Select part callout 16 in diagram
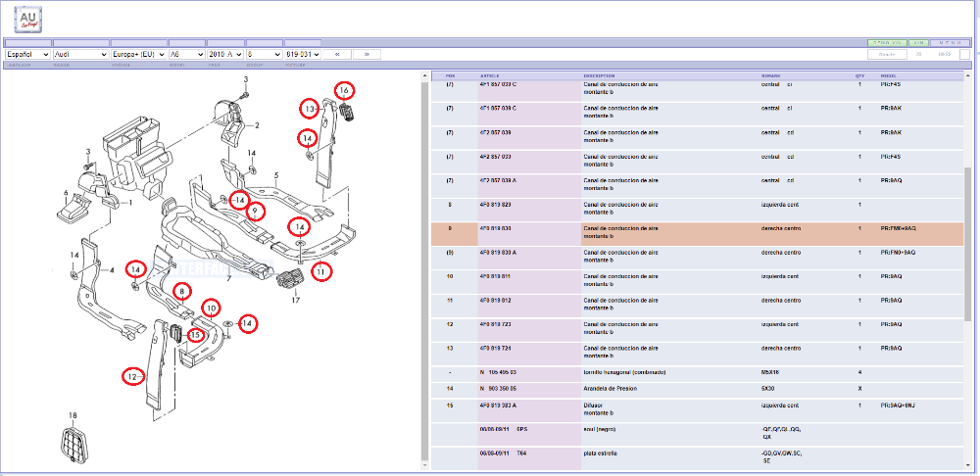 [344, 90]
